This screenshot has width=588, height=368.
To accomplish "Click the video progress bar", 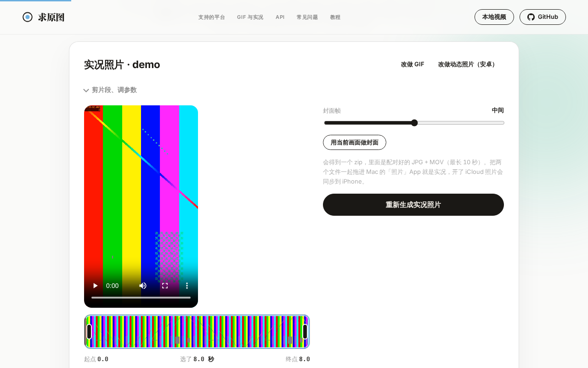I will point(141,298).
